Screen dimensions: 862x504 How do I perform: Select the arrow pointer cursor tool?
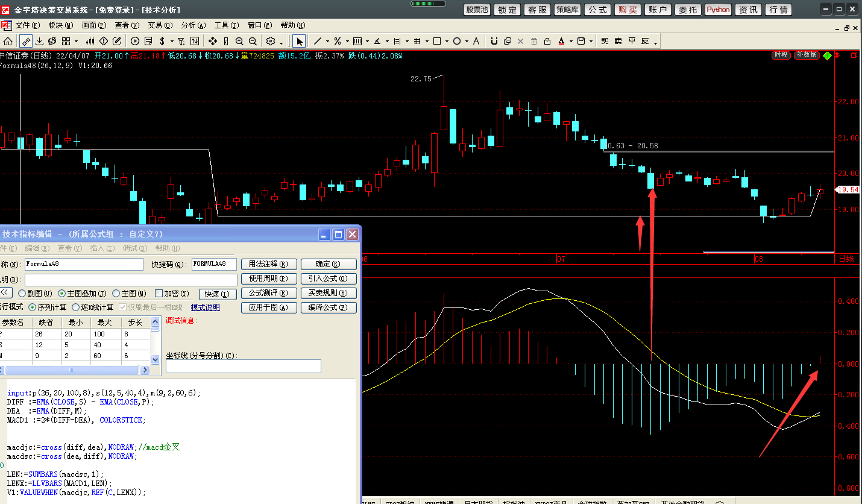(300, 41)
